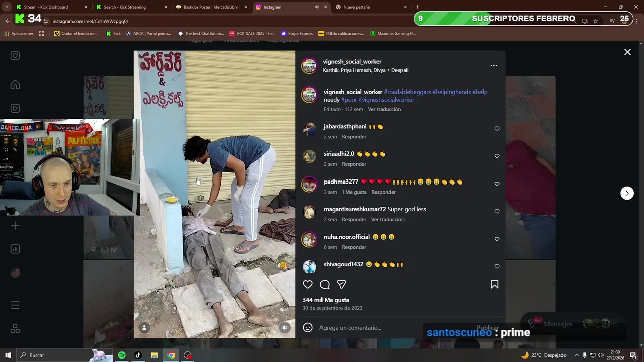Open the three-dot post options menu
644x362 pixels.
coord(494,66)
